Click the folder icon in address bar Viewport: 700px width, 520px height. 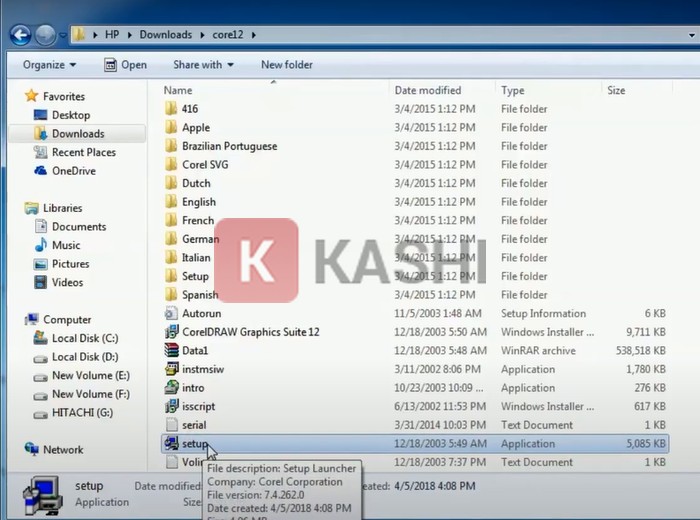[79, 34]
